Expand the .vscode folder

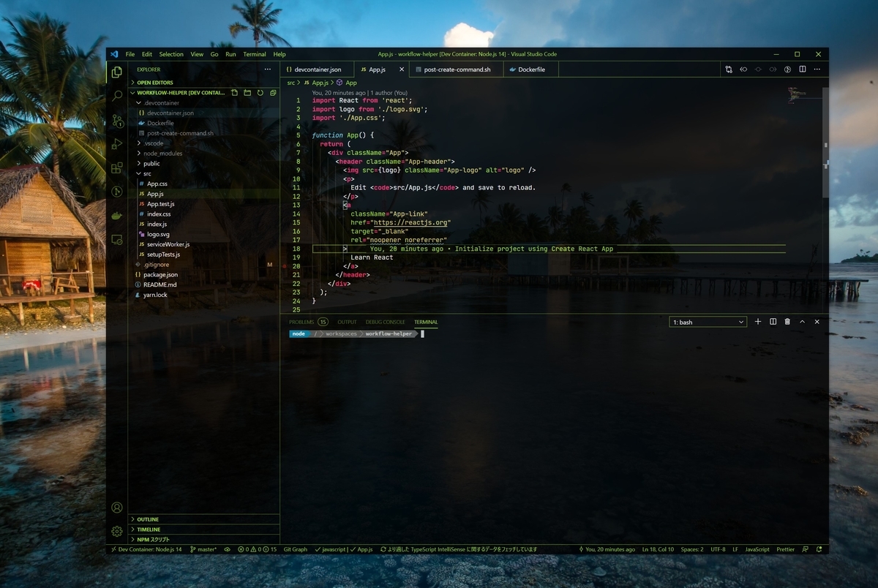coord(205,143)
